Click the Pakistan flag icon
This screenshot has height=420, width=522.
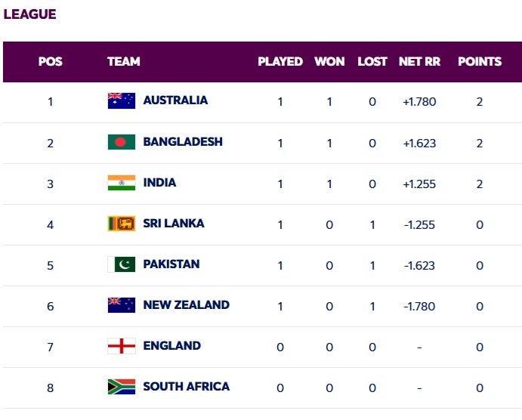click(x=121, y=264)
